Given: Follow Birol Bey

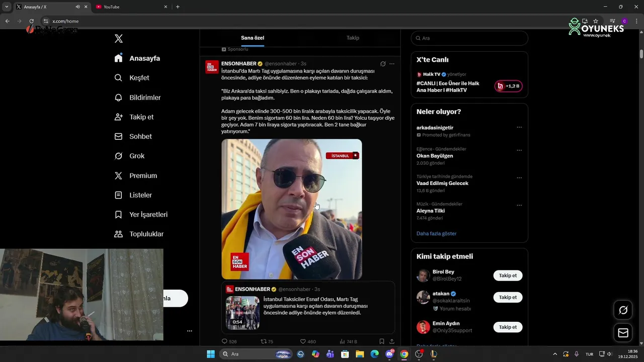Looking at the screenshot, I should click(508, 276).
